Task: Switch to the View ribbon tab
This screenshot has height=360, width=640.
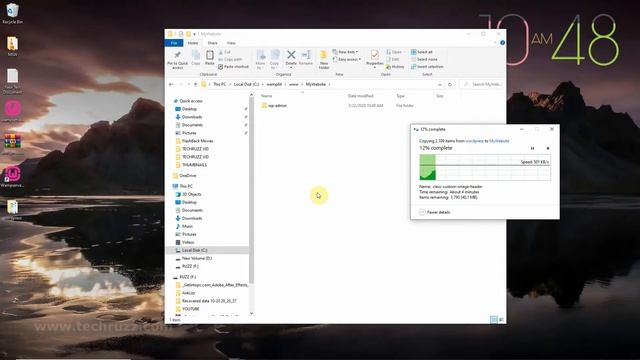Action: 231,43
